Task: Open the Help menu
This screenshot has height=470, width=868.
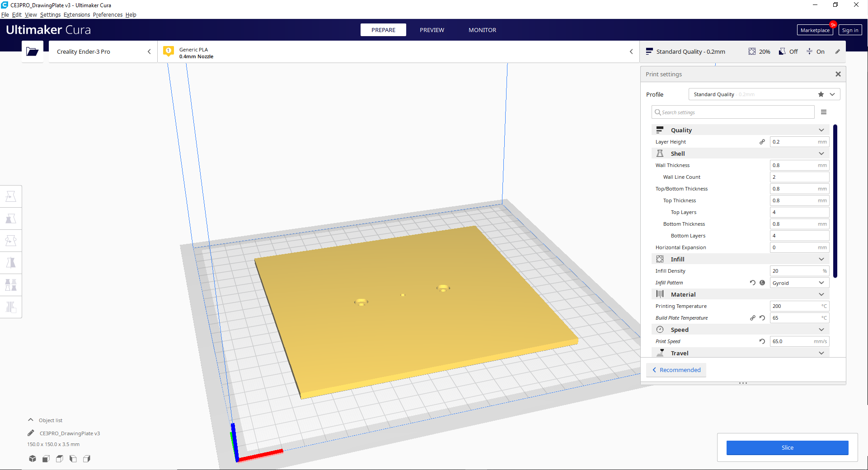Action: pyautogui.click(x=131, y=14)
